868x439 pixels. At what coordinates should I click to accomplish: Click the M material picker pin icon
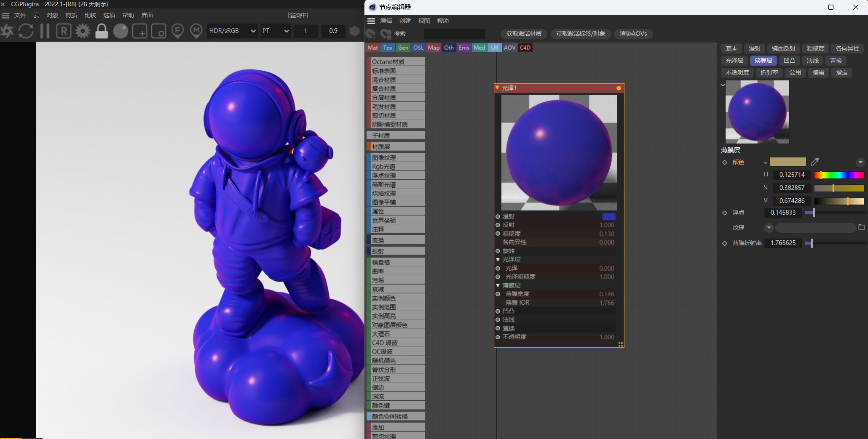(x=196, y=31)
